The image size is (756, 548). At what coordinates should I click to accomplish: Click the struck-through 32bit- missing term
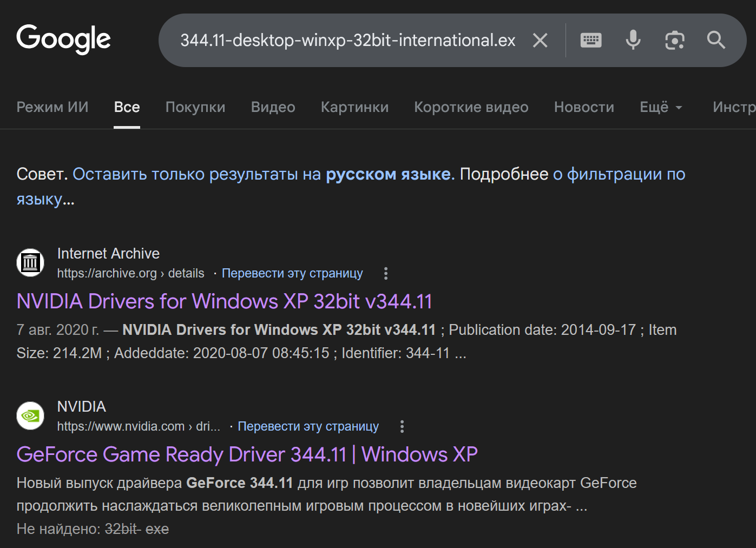[x=123, y=529]
